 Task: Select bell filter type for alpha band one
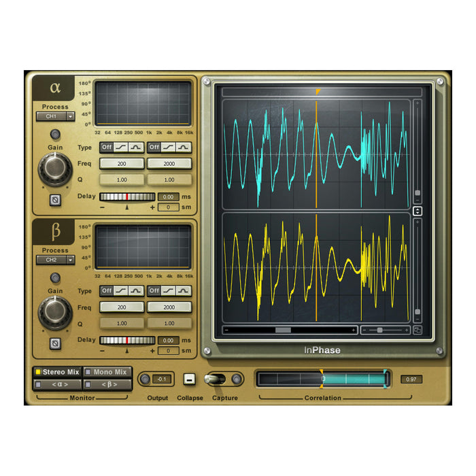click(x=136, y=148)
